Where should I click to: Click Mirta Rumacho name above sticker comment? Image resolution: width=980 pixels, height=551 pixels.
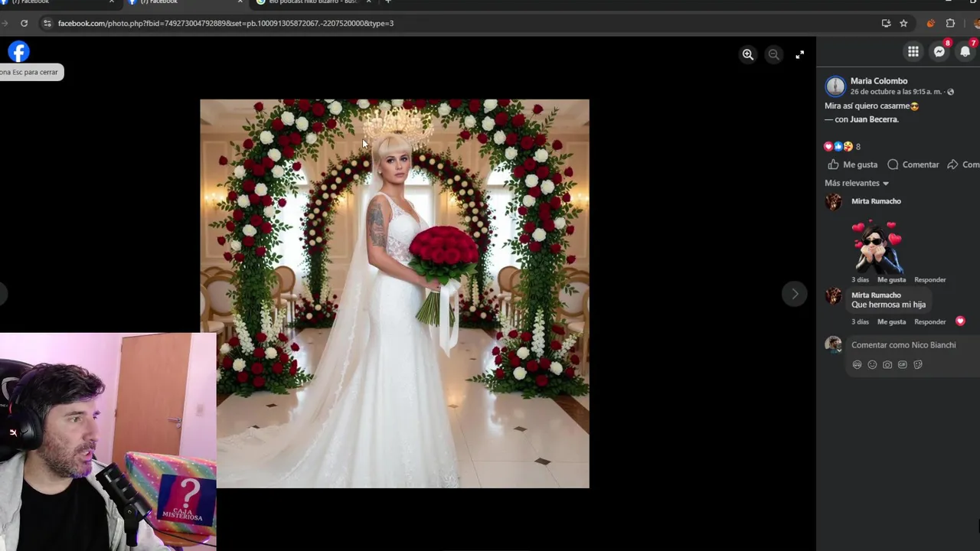pyautogui.click(x=876, y=201)
